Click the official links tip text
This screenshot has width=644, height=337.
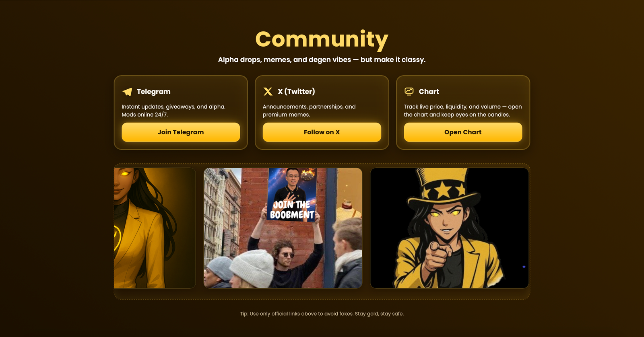click(322, 314)
